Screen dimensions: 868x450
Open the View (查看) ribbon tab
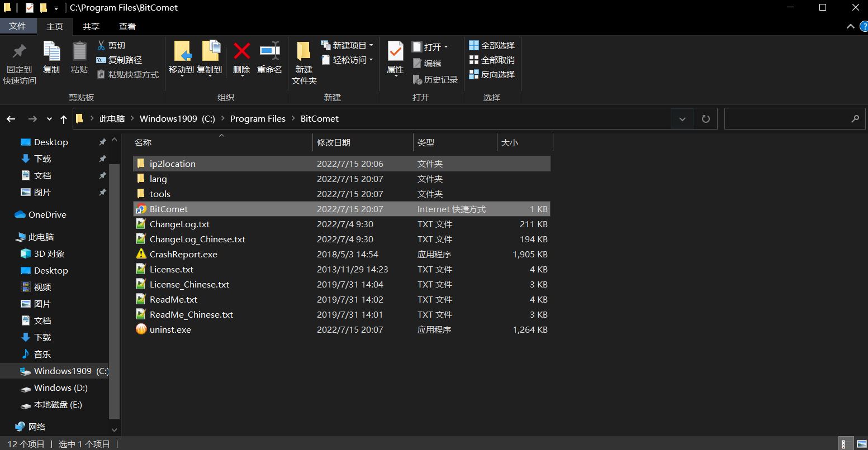coord(127,26)
